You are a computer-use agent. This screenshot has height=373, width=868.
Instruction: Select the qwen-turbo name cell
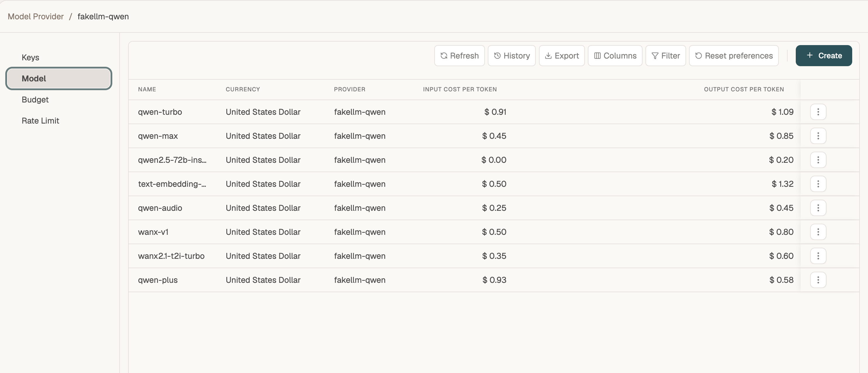(x=160, y=112)
